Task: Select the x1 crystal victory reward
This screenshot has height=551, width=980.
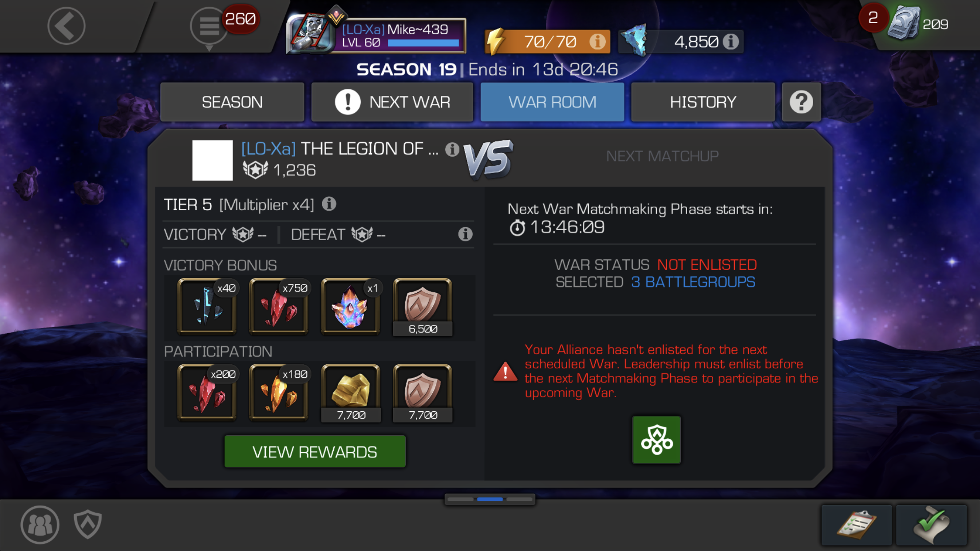Action: coord(351,306)
